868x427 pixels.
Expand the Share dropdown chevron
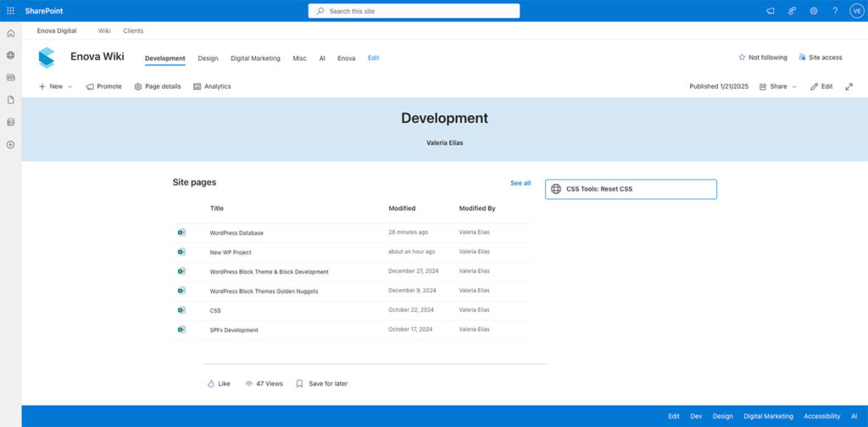tap(794, 86)
